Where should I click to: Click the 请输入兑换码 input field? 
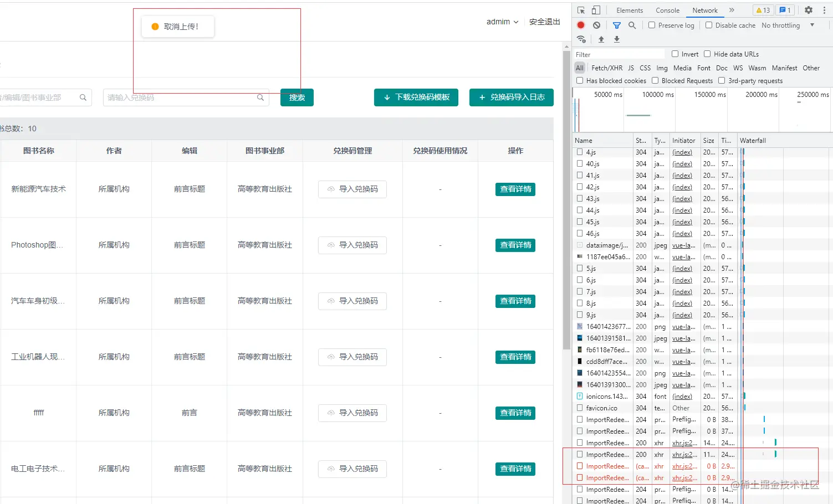(186, 97)
